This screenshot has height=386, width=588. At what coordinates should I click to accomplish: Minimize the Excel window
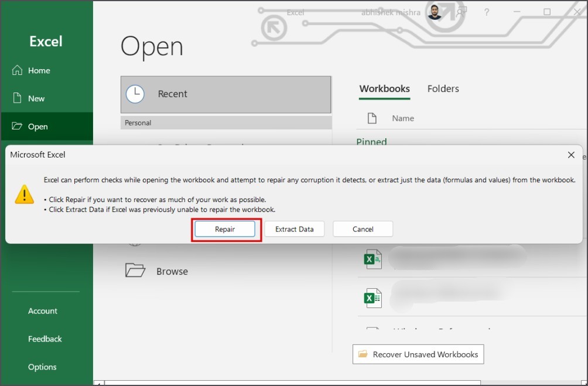click(517, 12)
